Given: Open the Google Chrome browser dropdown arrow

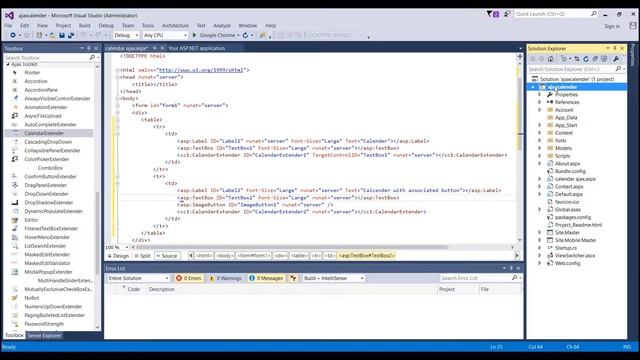Looking at the screenshot, I should [238, 36].
